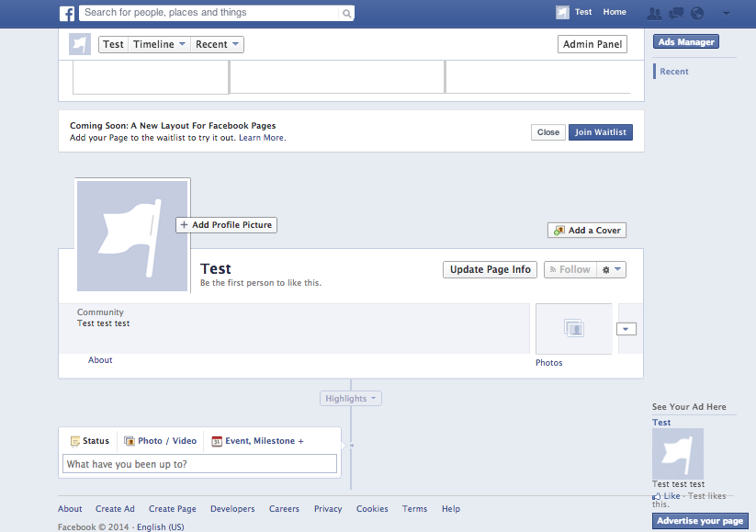Click the Photos album placeholder icon
This screenshot has height=532, width=756.
pos(574,328)
